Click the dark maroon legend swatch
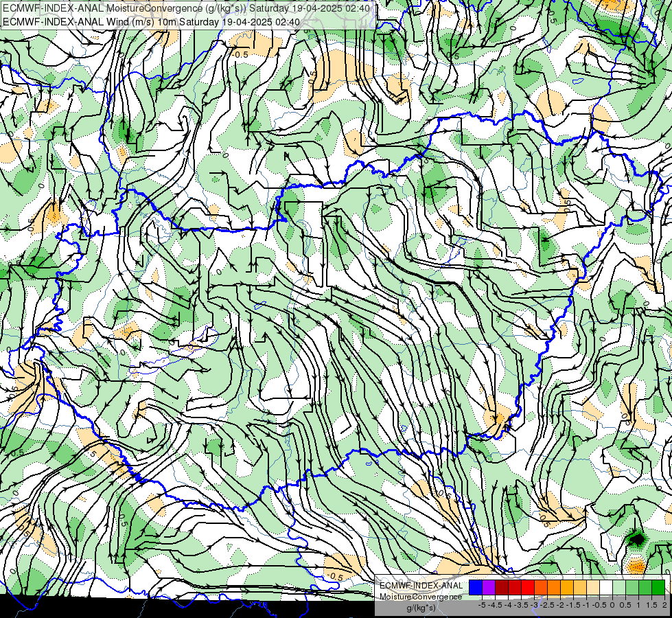The height and width of the screenshot is (618, 672). coord(502,587)
